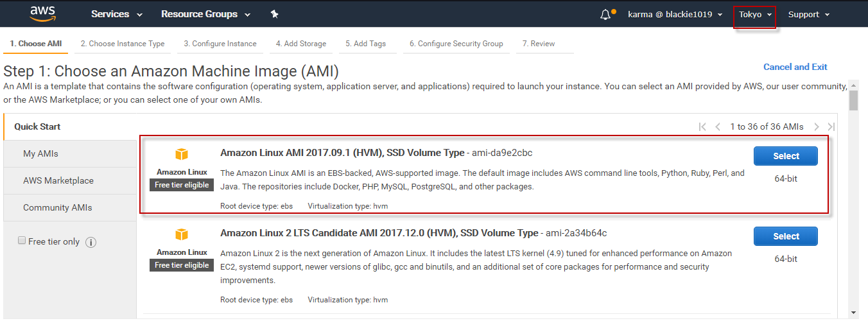
Task: Enable the Free tier only checkbox
Action: 22,241
